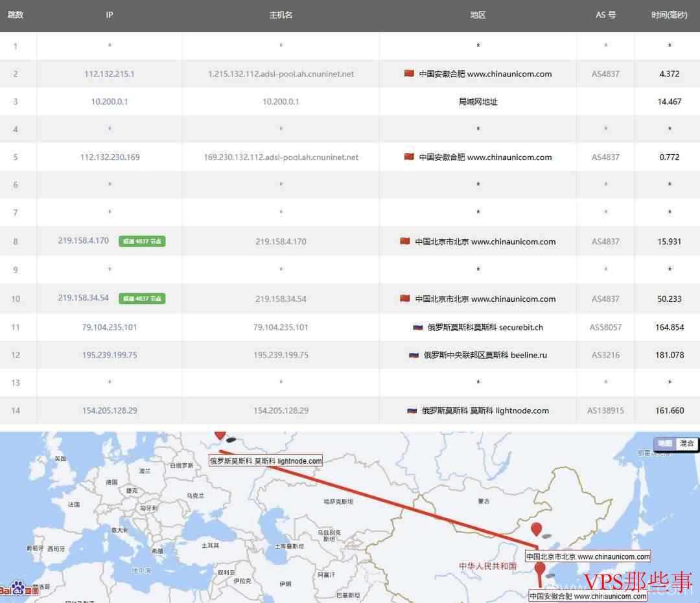Click the 50.233 time value
The height and width of the screenshot is (603, 700).
[669, 299]
